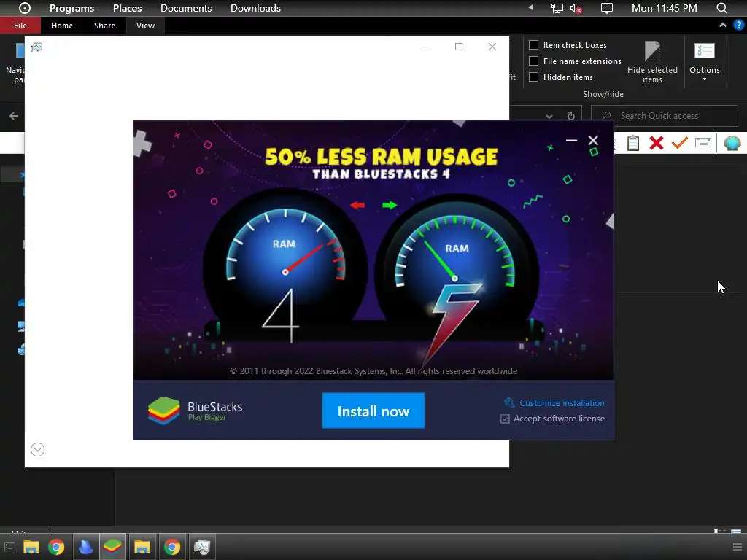Click the Navigation pane ribbon button
Screen dimensions: 747x560
pos(15,62)
